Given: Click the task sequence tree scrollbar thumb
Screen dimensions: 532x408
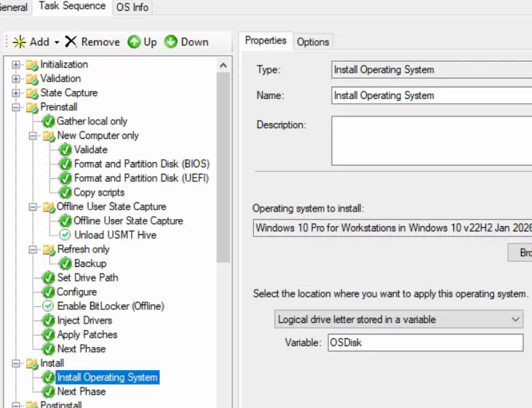Looking at the screenshot, I should pyautogui.click(x=223, y=167).
